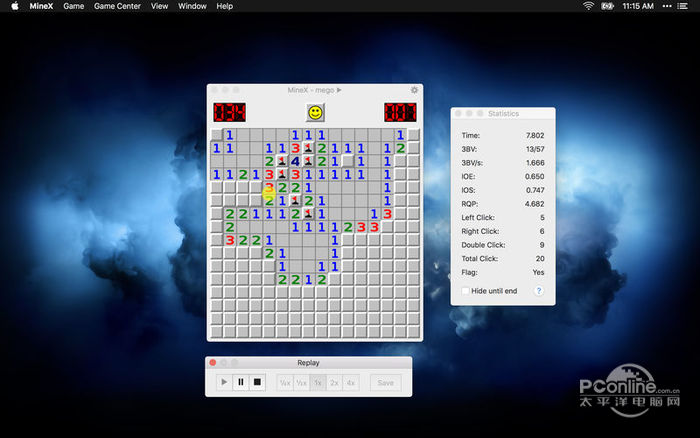This screenshot has width=700, height=438.
Task: Click the dark blue 4 cell
Action: (x=295, y=161)
